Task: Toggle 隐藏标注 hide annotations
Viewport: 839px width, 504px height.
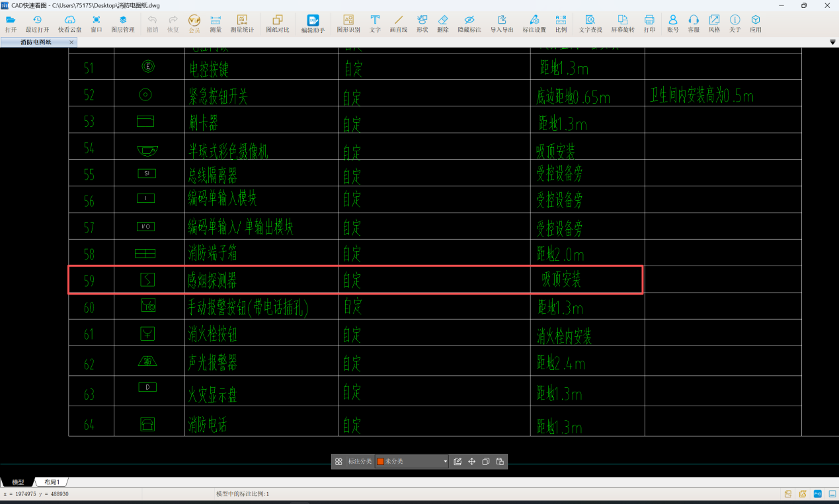Action: tap(469, 24)
